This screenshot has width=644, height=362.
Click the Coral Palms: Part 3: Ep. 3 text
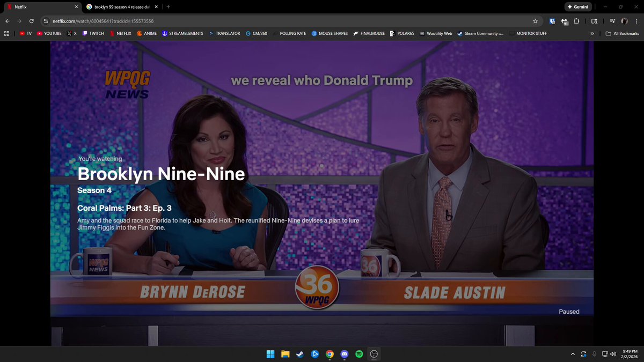click(124, 208)
